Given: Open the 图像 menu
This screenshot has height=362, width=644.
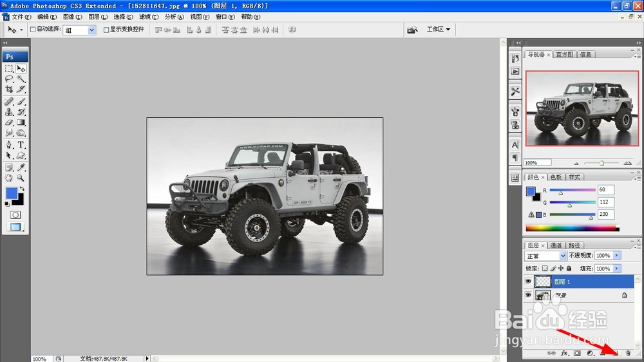Looking at the screenshot, I should click(x=72, y=17).
